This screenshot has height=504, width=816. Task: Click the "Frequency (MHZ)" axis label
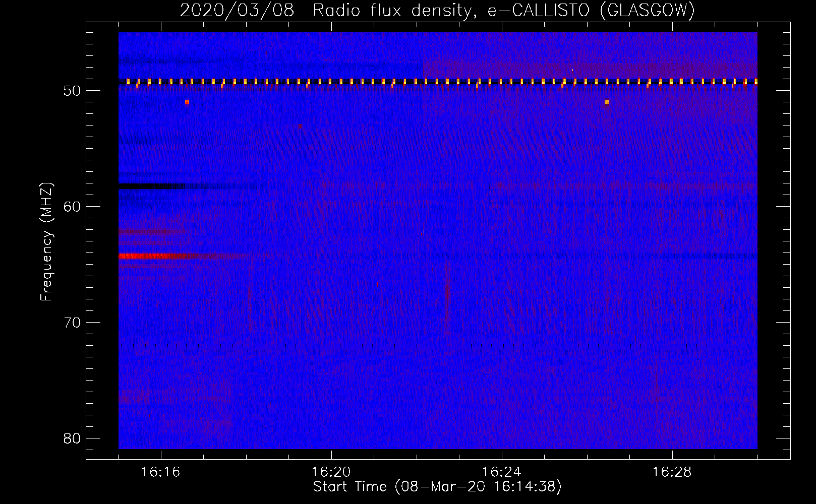pyautogui.click(x=46, y=242)
